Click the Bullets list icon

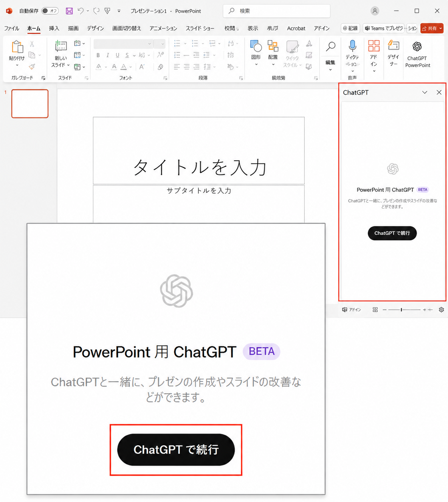coord(177,44)
